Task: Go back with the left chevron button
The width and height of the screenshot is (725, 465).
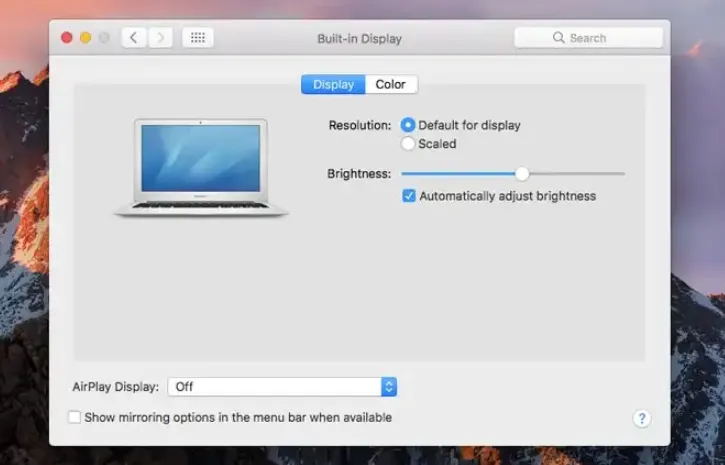Action: pos(134,37)
